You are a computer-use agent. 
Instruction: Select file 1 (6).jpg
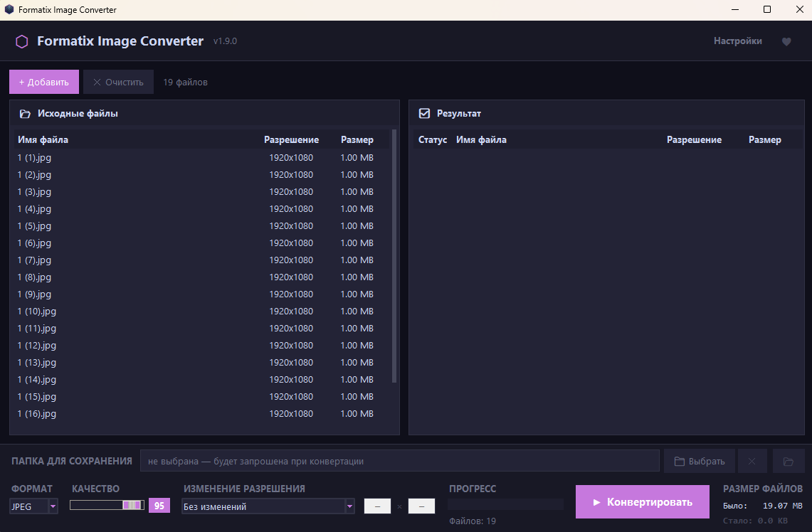click(x=203, y=243)
